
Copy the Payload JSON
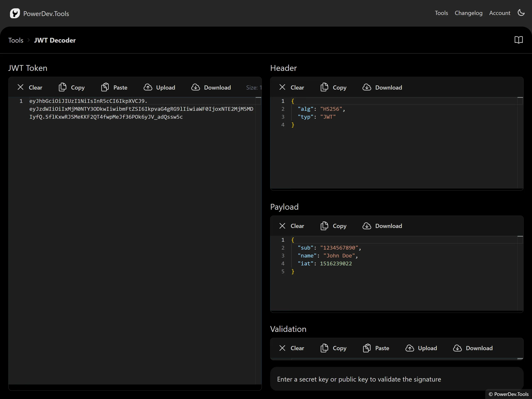[333, 226]
